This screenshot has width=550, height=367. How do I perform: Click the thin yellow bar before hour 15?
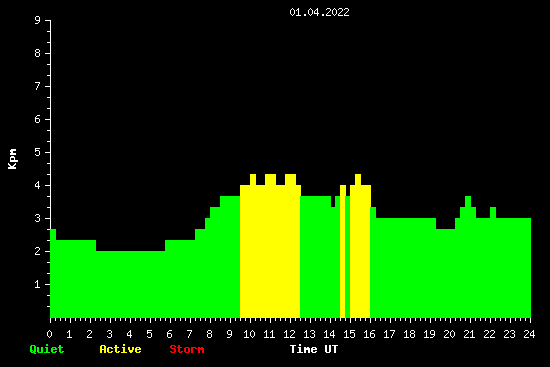click(x=343, y=251)
